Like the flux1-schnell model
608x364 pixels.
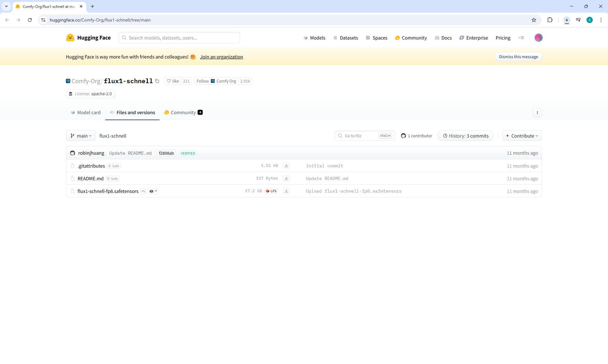point(173,81)
